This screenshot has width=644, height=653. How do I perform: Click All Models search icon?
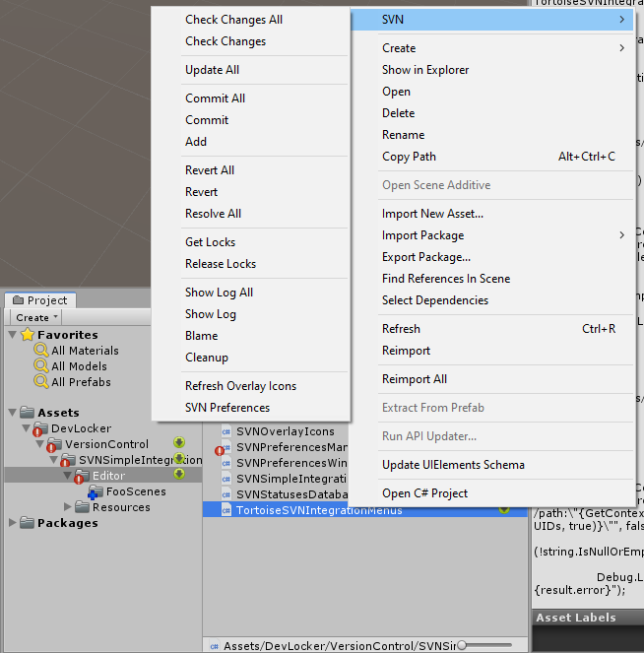40,365
